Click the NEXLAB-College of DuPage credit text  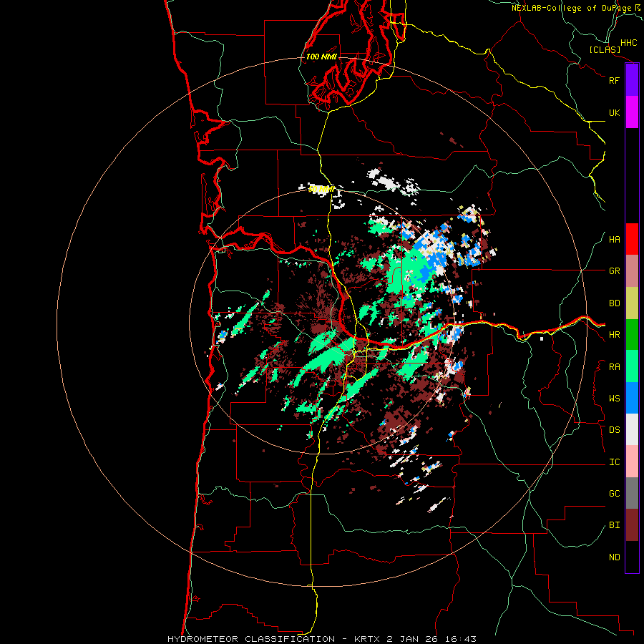click(571, 8)
